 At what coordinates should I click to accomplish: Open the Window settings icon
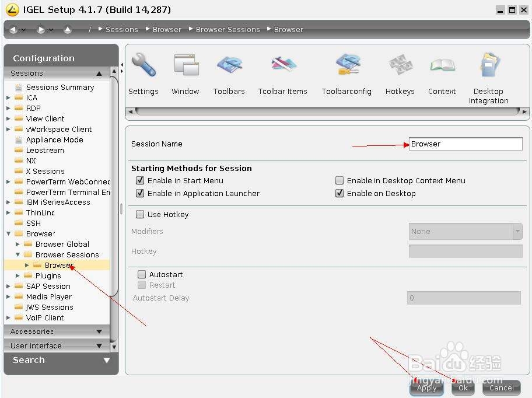(x=186, y=65)
